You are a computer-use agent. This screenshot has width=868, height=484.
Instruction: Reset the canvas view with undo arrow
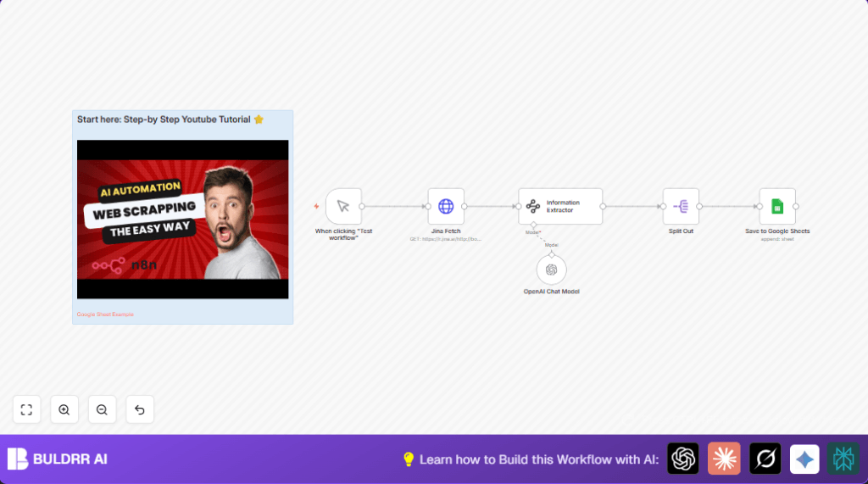click(140, 409)
